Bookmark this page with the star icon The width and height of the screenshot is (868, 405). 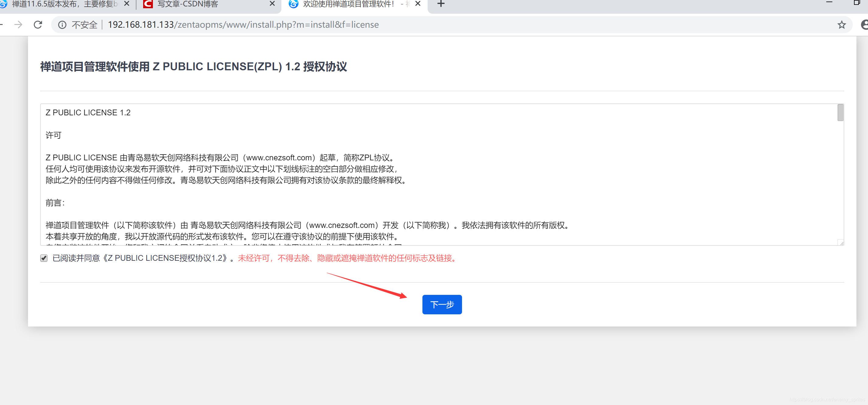pos(842,25)
